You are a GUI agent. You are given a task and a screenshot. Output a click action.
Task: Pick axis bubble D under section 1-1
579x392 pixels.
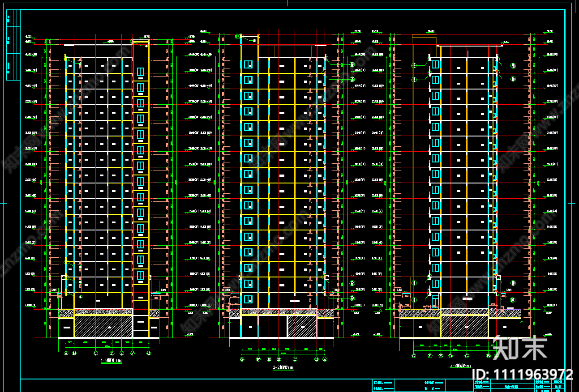click(112, 353)
